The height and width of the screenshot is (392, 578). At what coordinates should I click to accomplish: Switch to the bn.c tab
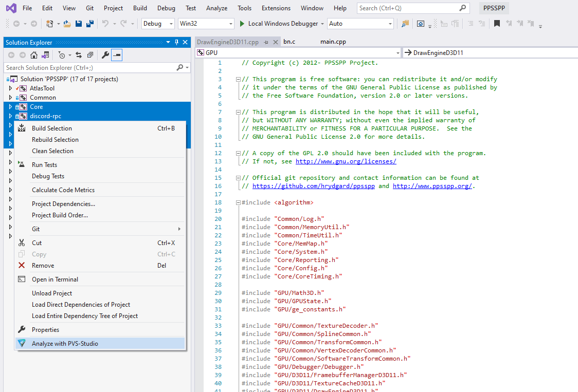290,42
